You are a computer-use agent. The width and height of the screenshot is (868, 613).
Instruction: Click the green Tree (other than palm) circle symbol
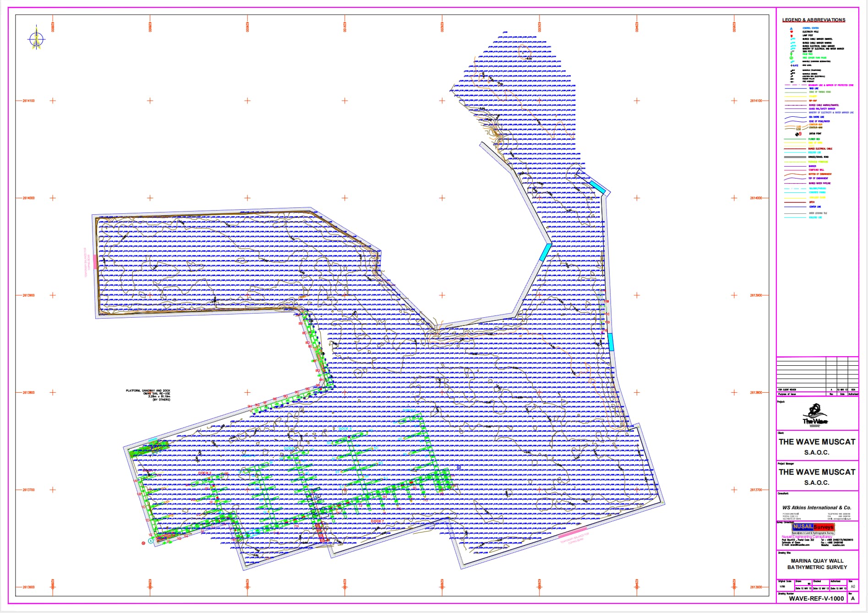(x=791, y=58)
